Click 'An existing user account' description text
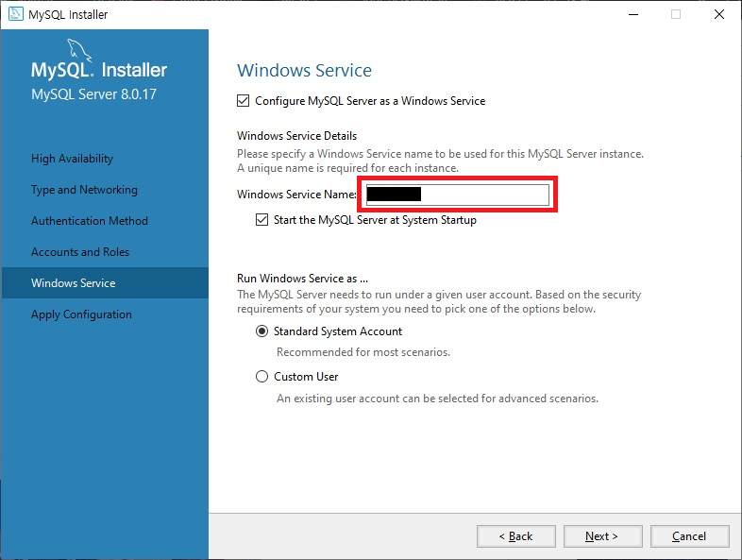This screenshot has height=560, width=742. (x=437, y=399)
